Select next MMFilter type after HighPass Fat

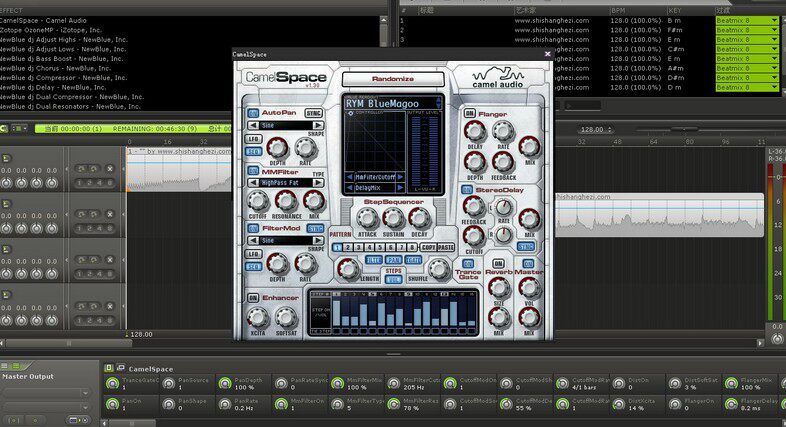318,183
